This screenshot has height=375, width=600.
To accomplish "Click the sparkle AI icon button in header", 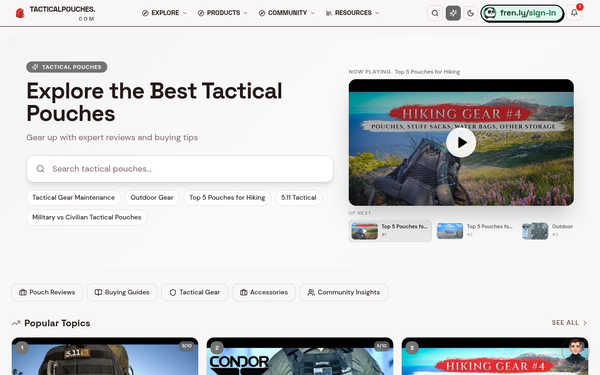I will 453,13.
